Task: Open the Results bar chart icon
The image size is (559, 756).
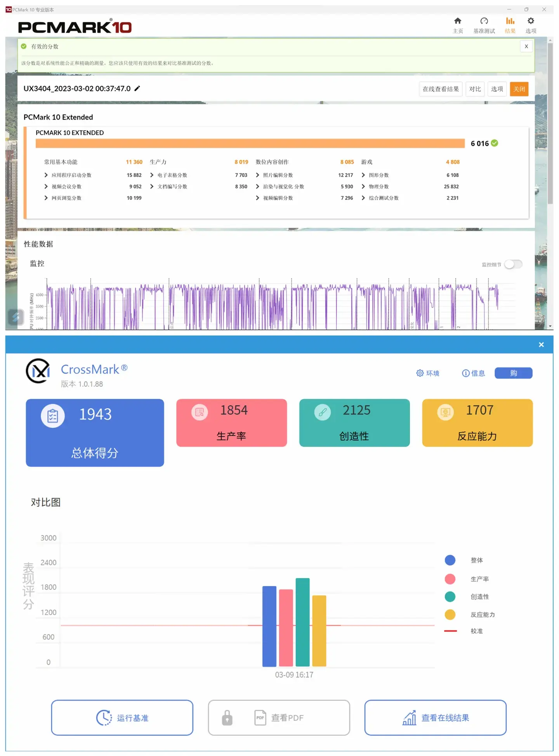Action: click(x=510, y=21)
